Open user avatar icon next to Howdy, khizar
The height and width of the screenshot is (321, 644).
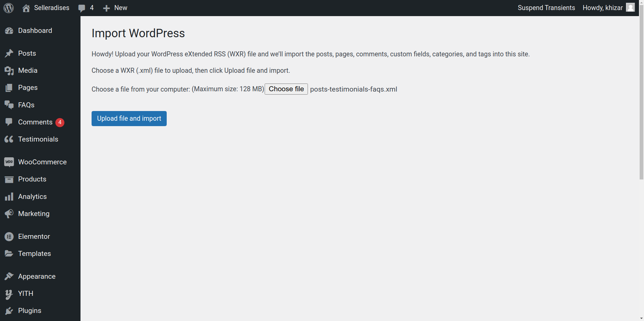631,7
